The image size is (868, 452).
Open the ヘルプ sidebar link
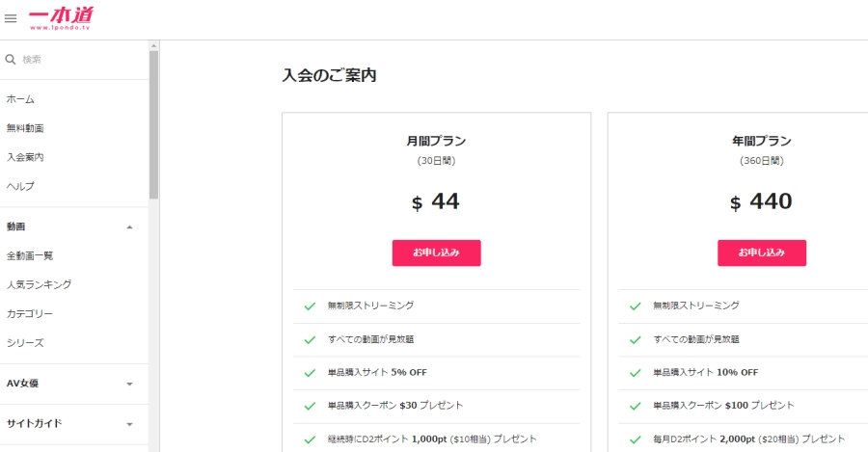[20, 186]
